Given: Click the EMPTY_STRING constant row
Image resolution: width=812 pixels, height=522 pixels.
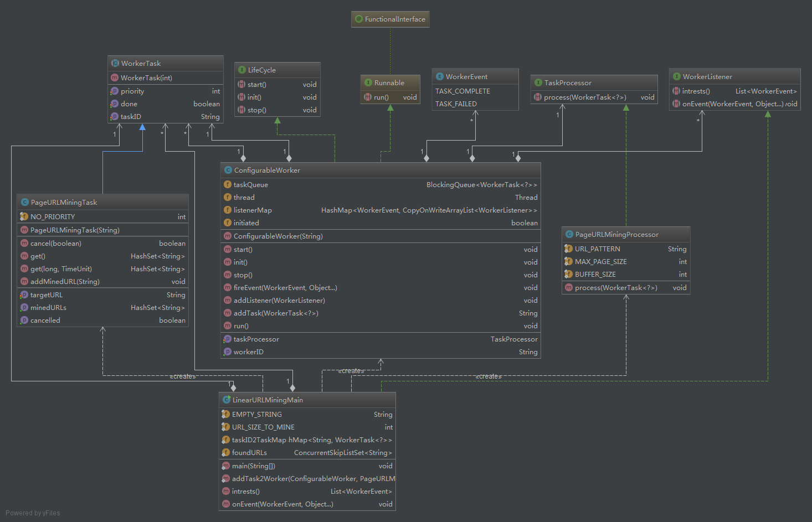Looking at the screenshot, I should 307,414.
